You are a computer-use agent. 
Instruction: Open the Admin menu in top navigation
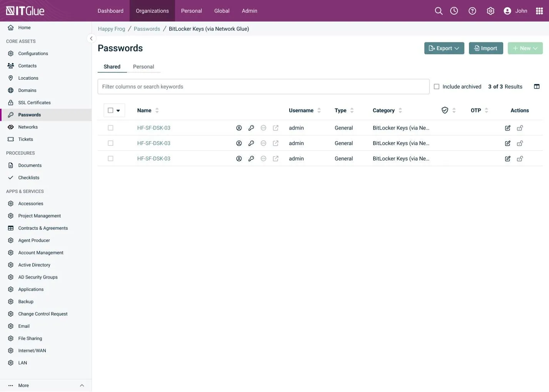249,11
